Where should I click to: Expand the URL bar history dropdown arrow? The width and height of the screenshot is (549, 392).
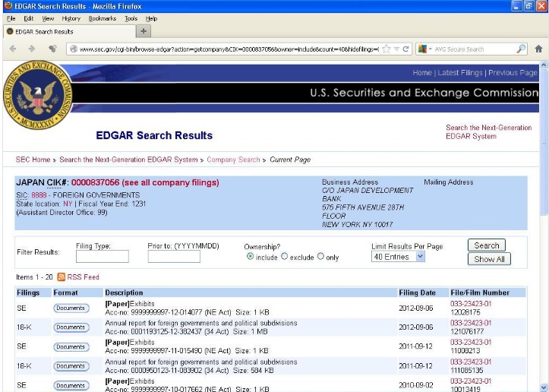(396, 49)
